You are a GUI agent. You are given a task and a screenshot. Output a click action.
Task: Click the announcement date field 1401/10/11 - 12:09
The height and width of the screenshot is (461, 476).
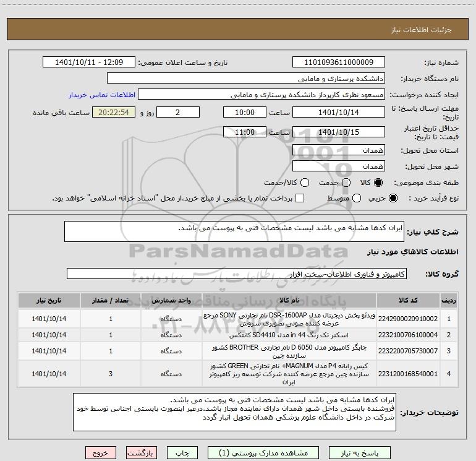(89, 62)
